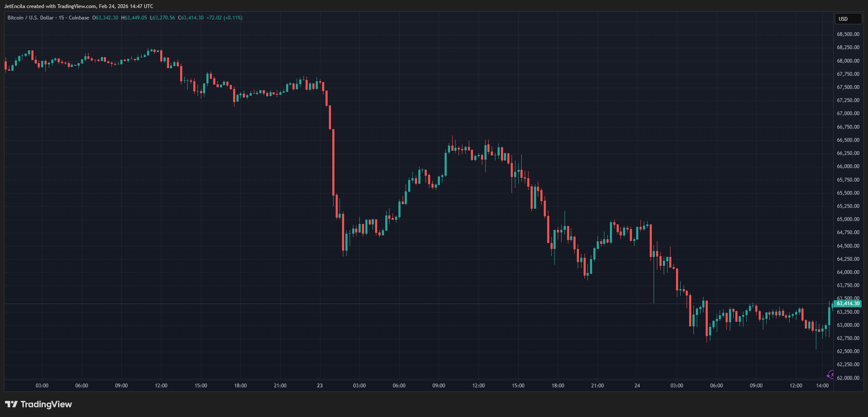Image resolution: width=868 pixels, height=417 pixels.
Task: Click the Bitcoin / U.S. Dollar symbol title
Action: tap(31, 18)
